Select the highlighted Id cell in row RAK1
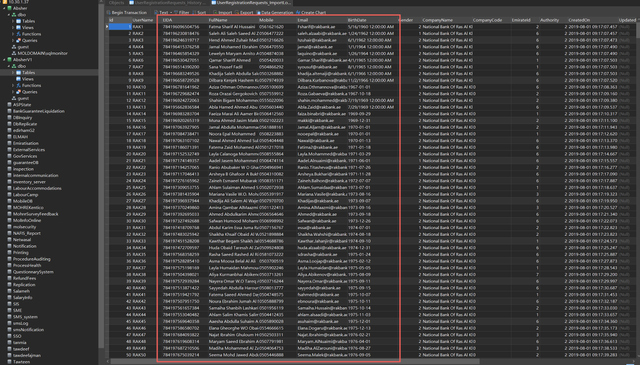640x365 pixels. (120, 27)
